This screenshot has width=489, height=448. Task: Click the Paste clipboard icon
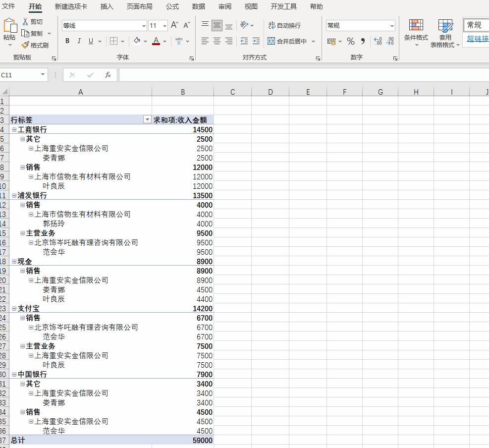(10, 26)
